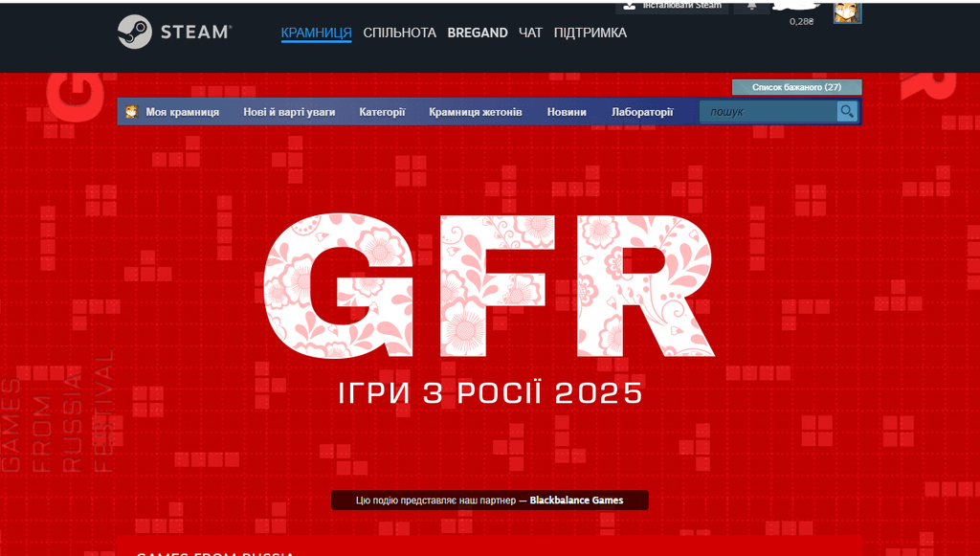980x556 pixels.
Task: Open Нові й варті уваги tab
Action: coord(289,112)
